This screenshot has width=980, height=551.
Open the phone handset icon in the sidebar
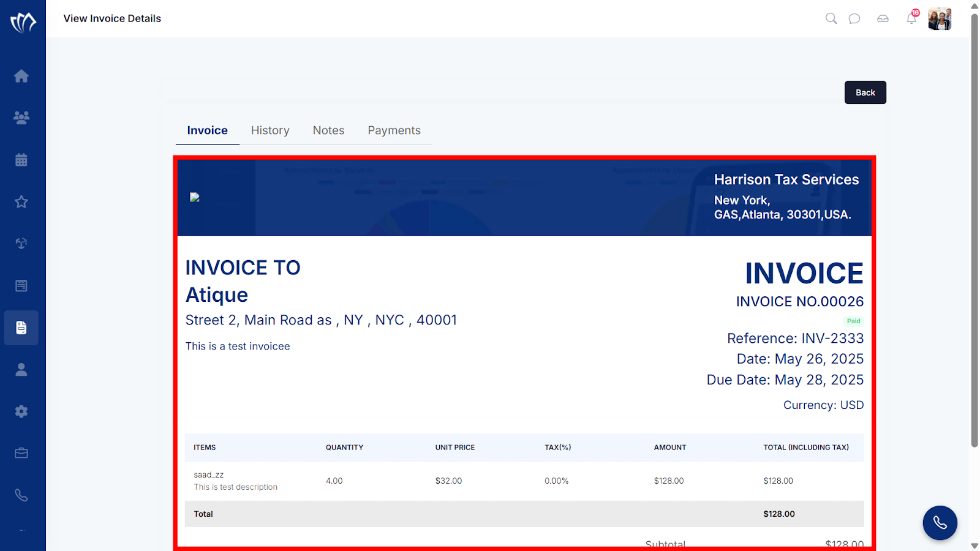pyautogui.click(x=21, y=495)
